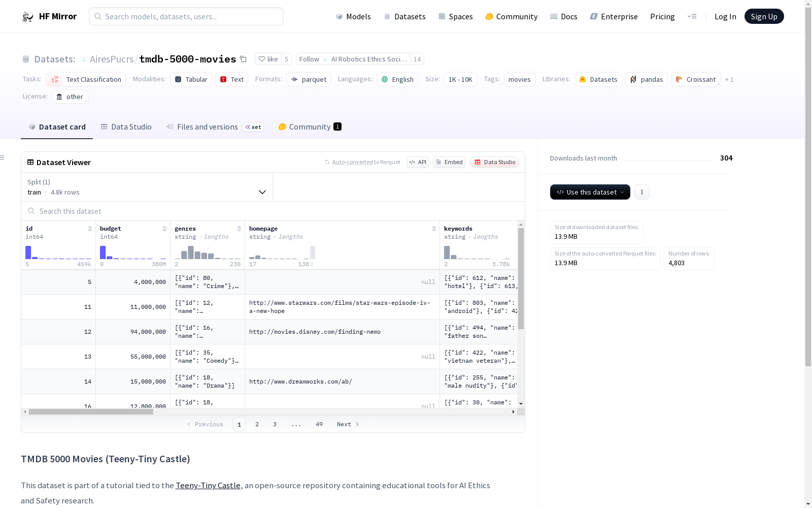Image resolution: width=812 pixels, height=508 pixels.
Task: Click the id column histogram
Action: [58, 252]
